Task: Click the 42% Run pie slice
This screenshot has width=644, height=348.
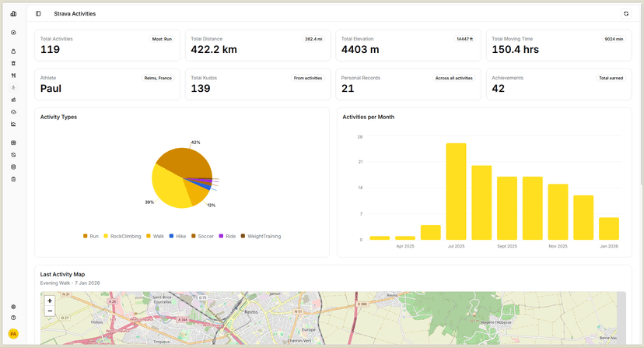Action: coord(185,161)
